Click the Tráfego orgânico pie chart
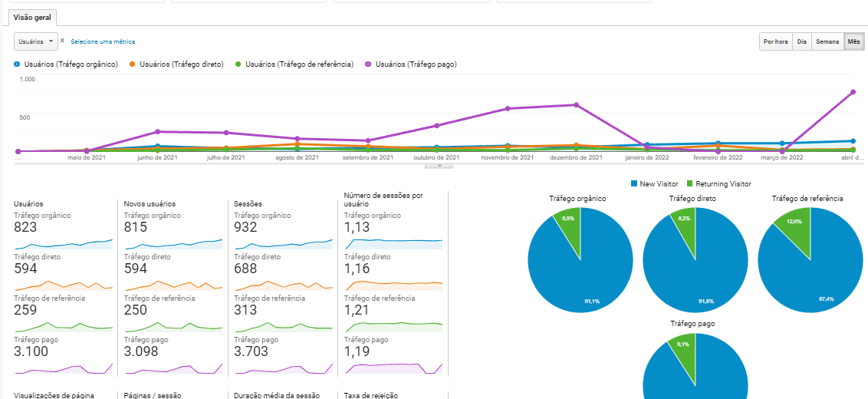Screen dimensions: 868x399 (x=580, y=259)
